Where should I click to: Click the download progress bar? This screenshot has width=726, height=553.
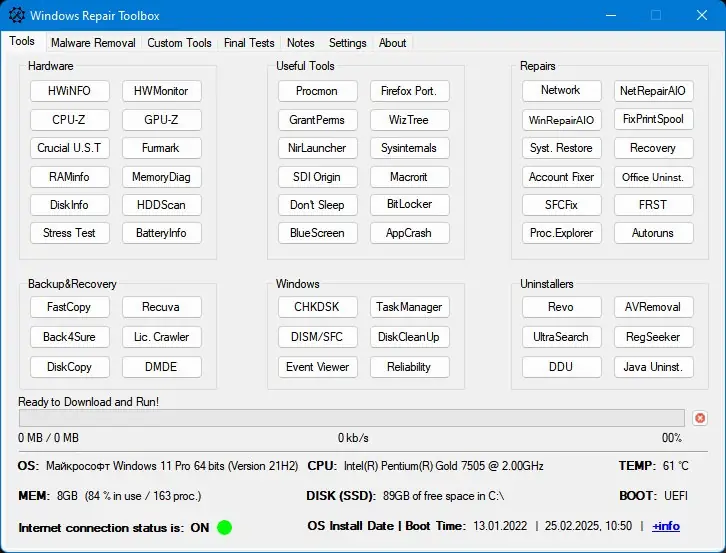pos(351,418)
